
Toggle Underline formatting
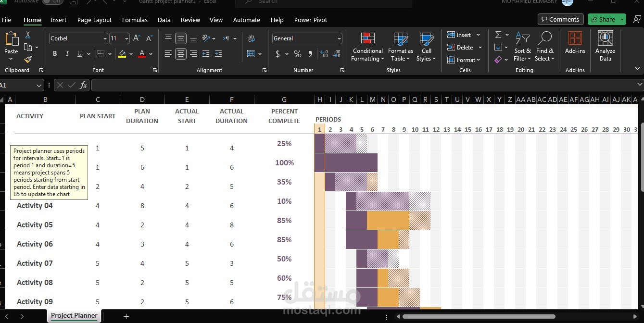click(x=79, y=54)
